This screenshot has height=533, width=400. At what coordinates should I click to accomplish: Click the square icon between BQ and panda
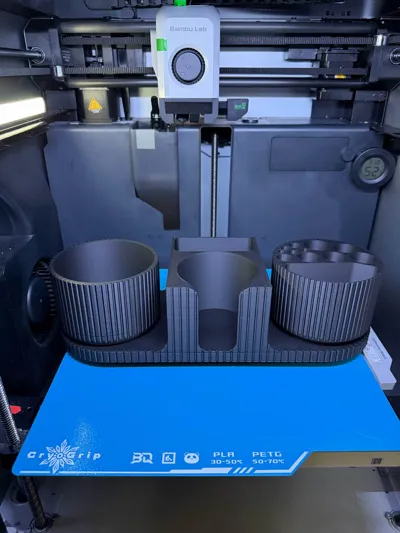click(169, 458)
